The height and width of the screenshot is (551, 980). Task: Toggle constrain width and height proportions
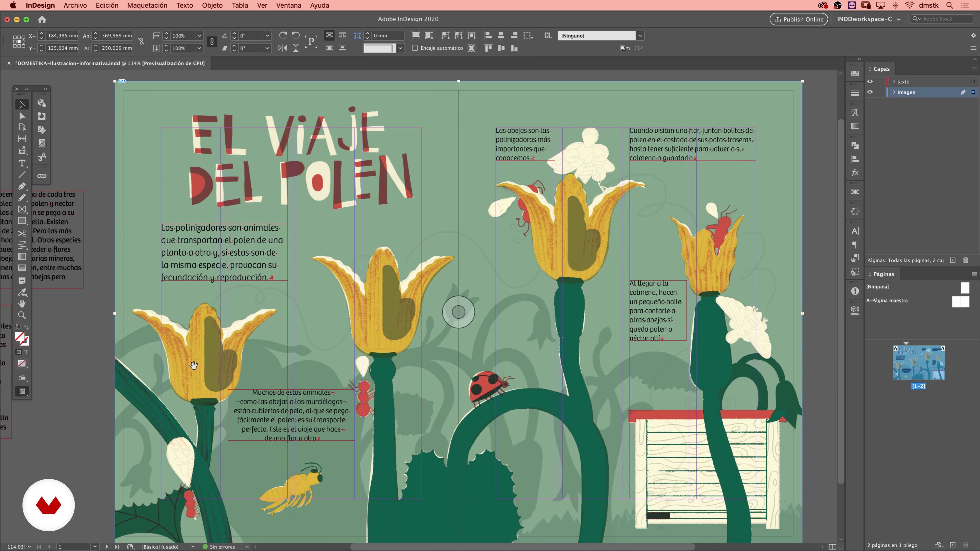coord(141,41)
